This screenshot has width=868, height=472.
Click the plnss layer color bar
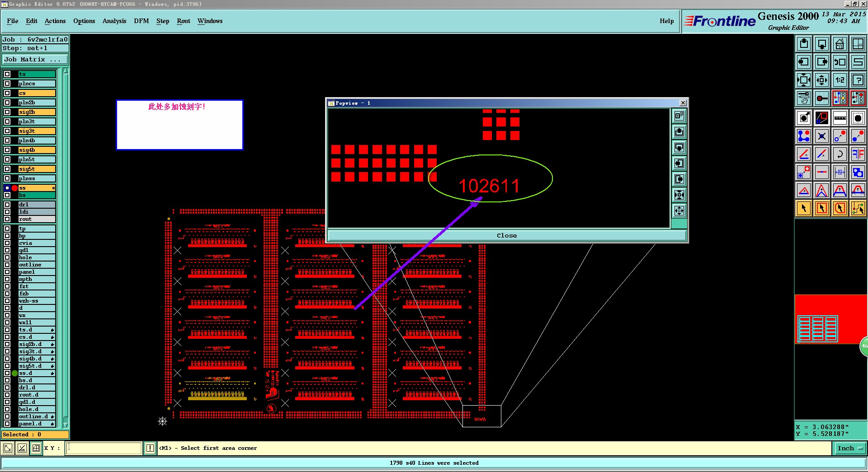[x=37, y=178]
